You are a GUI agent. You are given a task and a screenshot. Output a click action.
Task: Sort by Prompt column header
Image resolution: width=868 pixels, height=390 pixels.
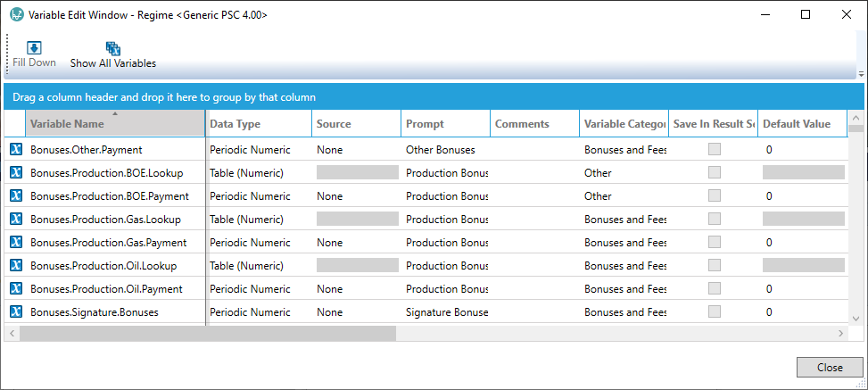pos(446,123)
